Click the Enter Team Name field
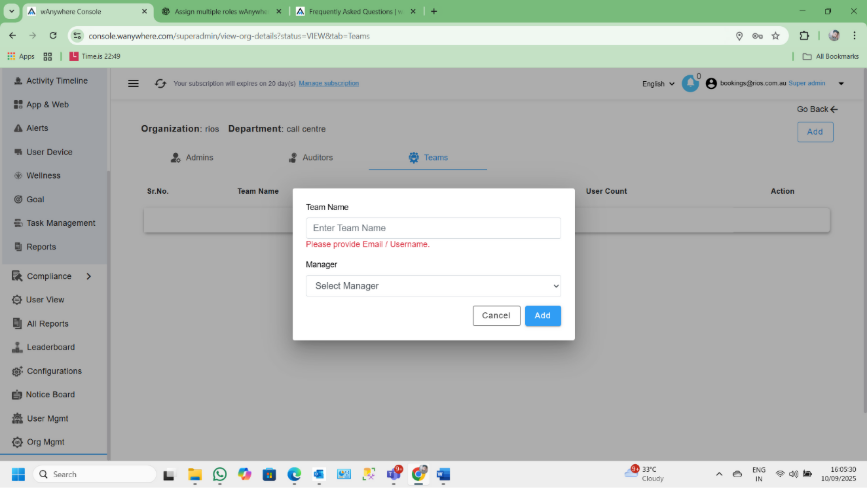Screen dimensions: 867x489 433,228
